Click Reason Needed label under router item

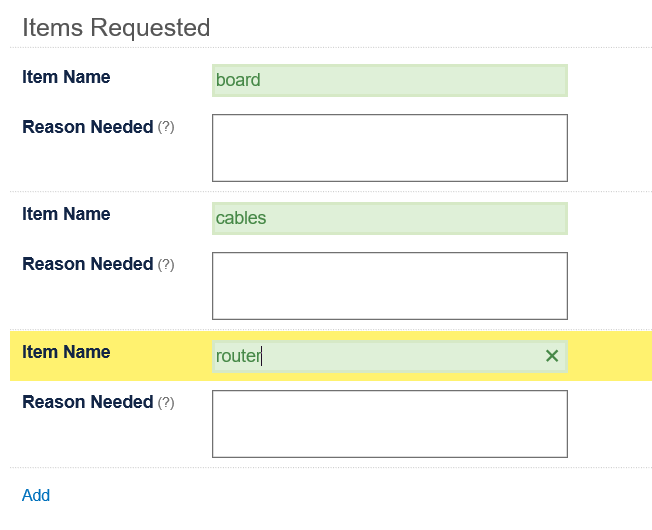pyautogui.click(x=87, y=402)
